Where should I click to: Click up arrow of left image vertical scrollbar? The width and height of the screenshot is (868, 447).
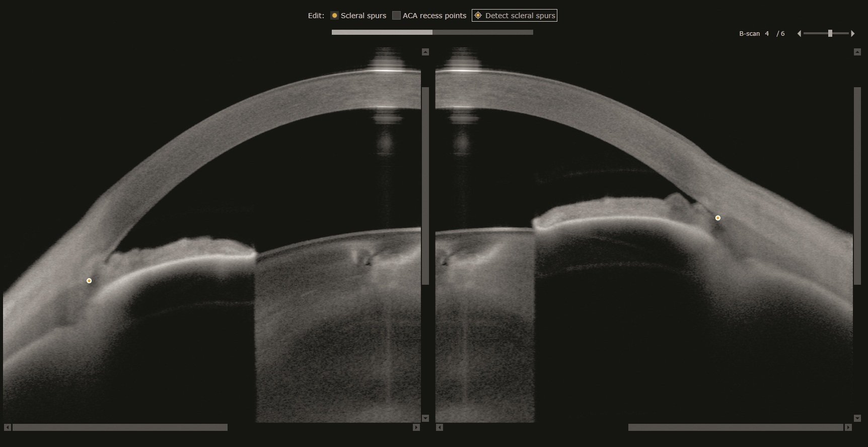pyautogui.click(x=425, y=52)
